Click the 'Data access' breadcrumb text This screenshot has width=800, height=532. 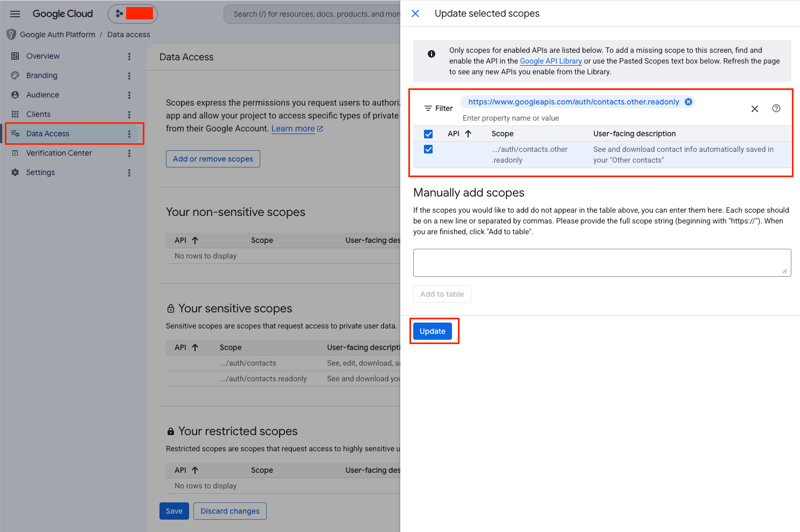(129, 34)
